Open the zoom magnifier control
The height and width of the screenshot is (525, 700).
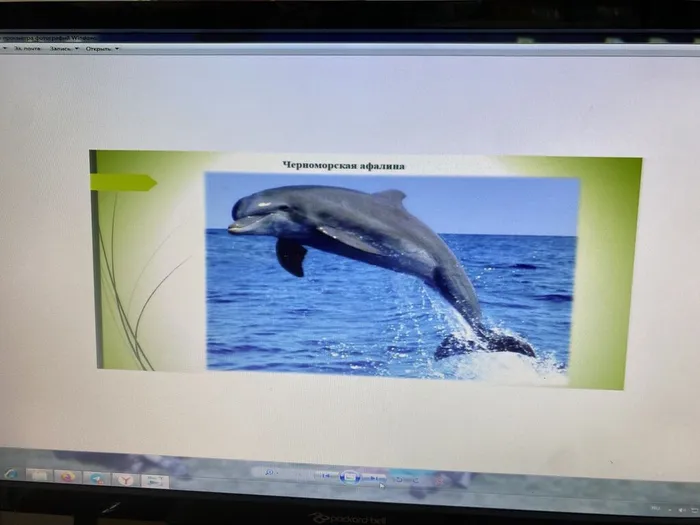tap(269, 472)
